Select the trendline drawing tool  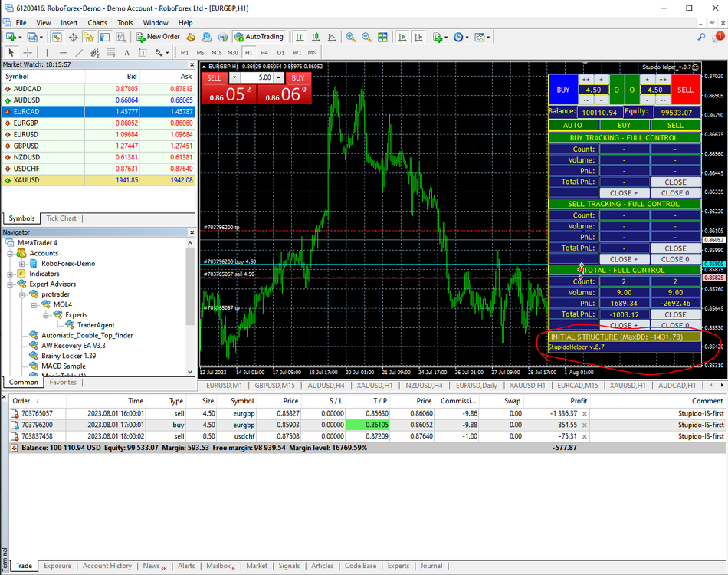coord(79,52)
